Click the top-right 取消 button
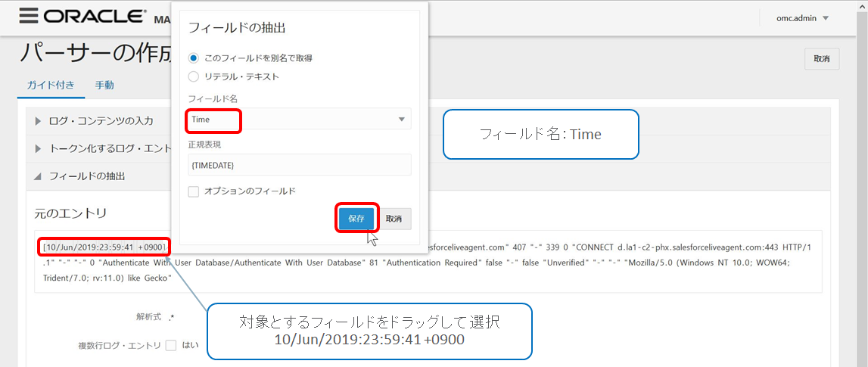Image resolution: width=868 pixels, height=367 pixels. pos(822,59)
